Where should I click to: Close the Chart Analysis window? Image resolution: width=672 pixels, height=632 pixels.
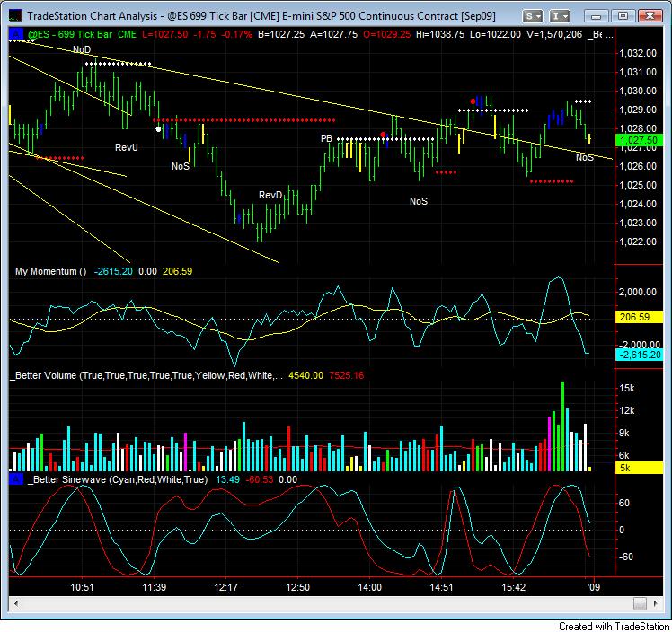[650, 16]
